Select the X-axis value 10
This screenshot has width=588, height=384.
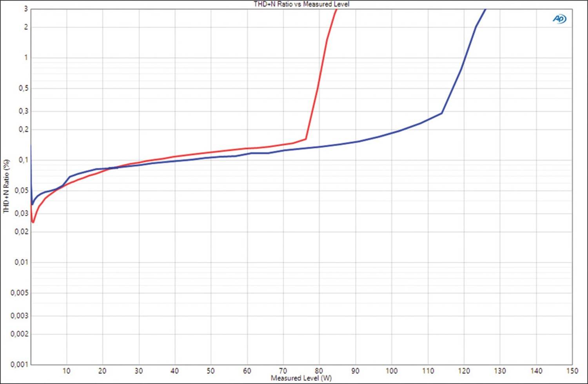pyautogui.click(x=67, y=371)
